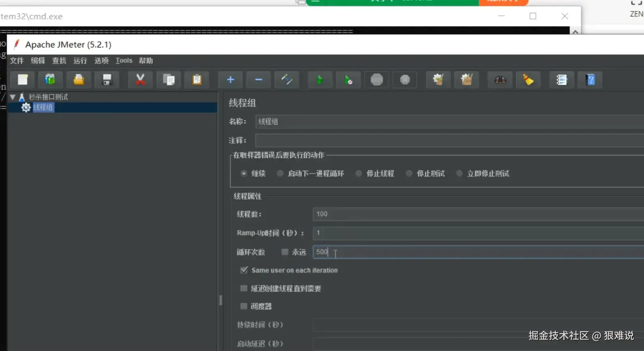Viewport: 644px width, 351px height.
Task: Select the 立即停止测试 radio button
Action: pyautogui.click(x=459, y=173)
